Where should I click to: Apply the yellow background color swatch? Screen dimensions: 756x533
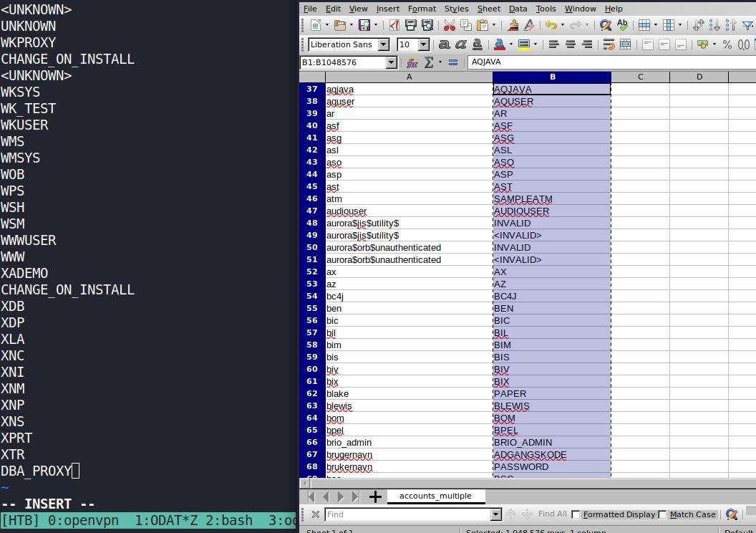(523, 45)
